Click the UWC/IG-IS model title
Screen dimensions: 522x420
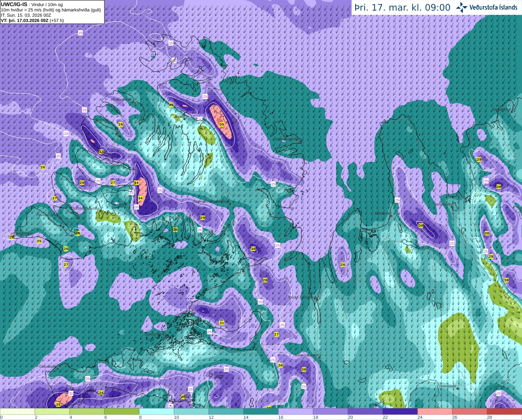[14, 4]
